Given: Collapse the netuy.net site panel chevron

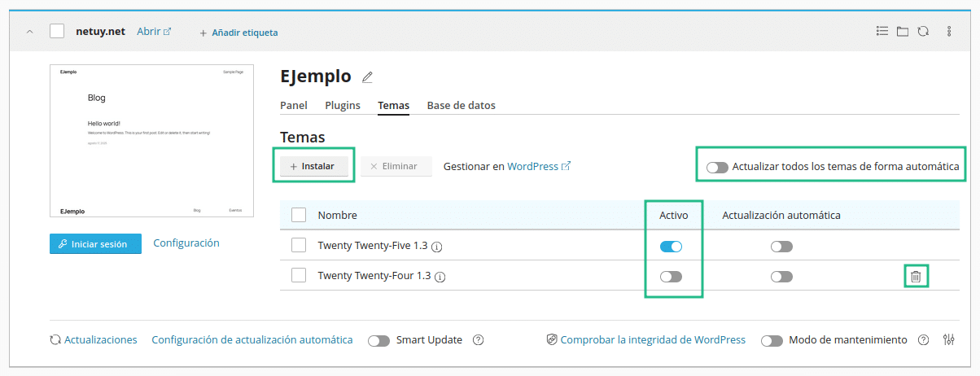Looking at the screenshot, I should (30, 32).
